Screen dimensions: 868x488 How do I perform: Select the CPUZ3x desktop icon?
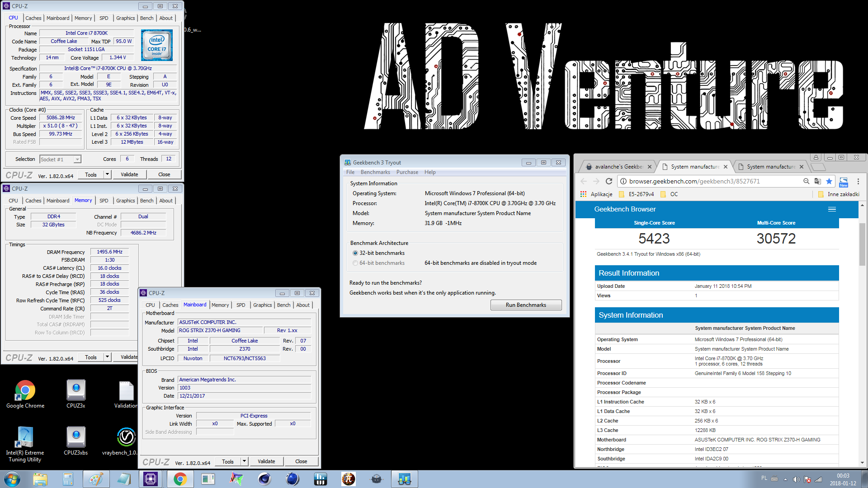pos(76,394)
